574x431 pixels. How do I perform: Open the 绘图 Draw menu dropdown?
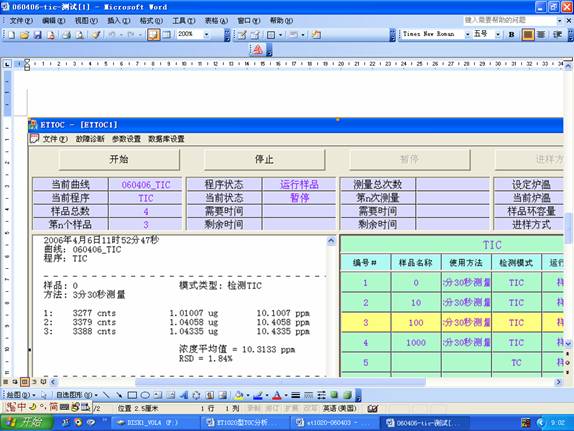[x=21, y=395]
